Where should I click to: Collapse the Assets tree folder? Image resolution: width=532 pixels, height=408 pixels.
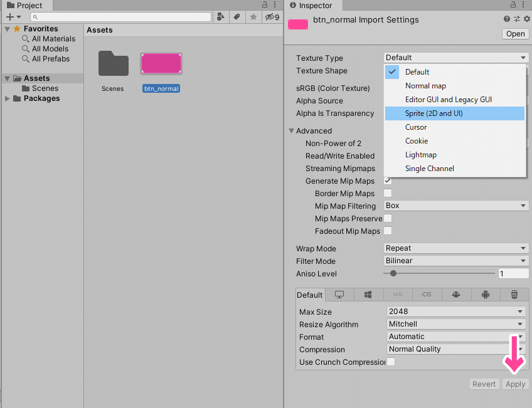tap(7, 78)
